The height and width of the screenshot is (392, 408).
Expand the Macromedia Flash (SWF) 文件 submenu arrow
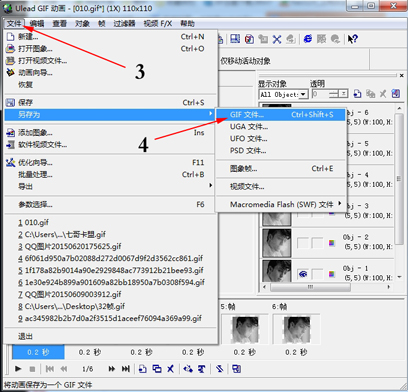click(x=340, y=203)
